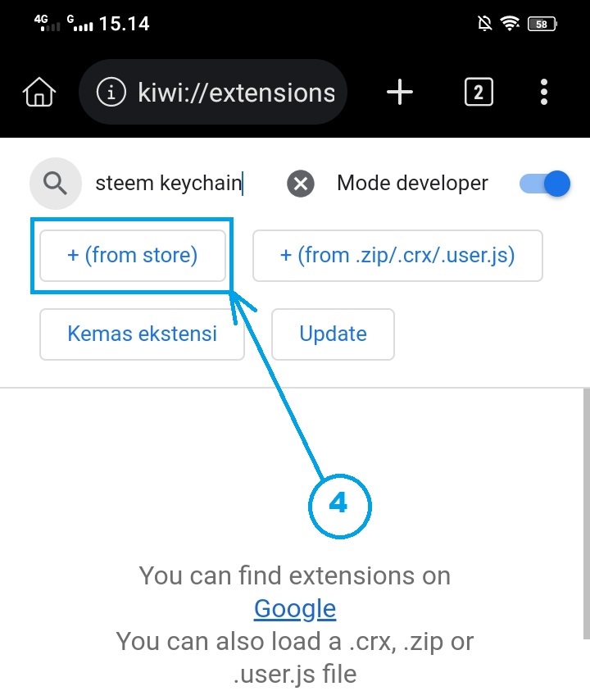This screenshot has width=590, height=700.
Task: Tap the 4G signal strength indicator
Action: coord(48,23)
